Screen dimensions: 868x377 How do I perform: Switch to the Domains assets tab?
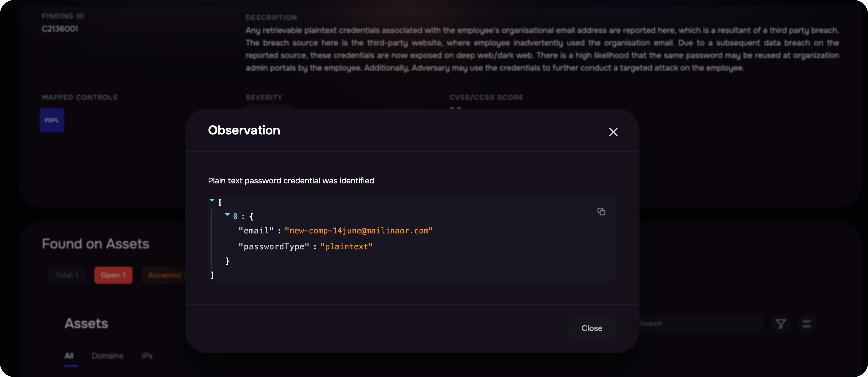(x=107, y=356)
